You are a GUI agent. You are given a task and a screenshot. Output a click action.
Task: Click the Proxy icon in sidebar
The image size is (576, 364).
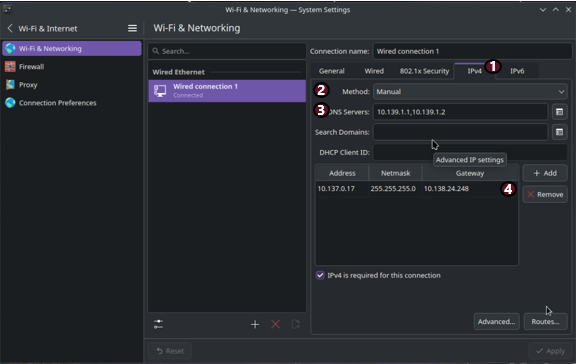10,85
